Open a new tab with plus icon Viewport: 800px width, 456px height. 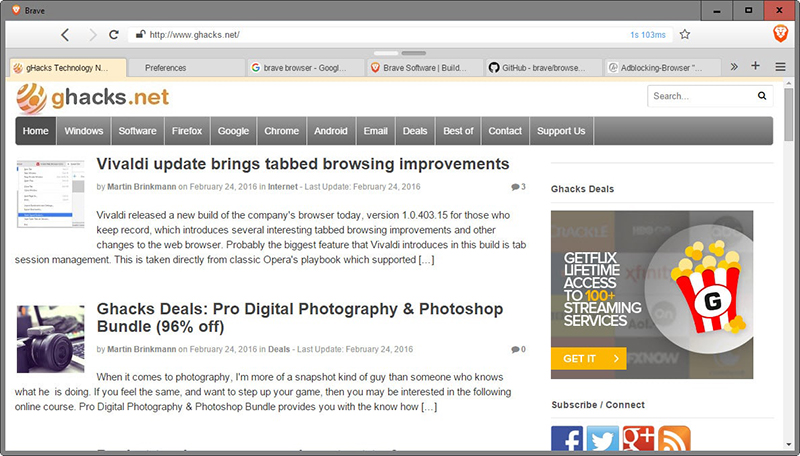click(x=756, y=67)
